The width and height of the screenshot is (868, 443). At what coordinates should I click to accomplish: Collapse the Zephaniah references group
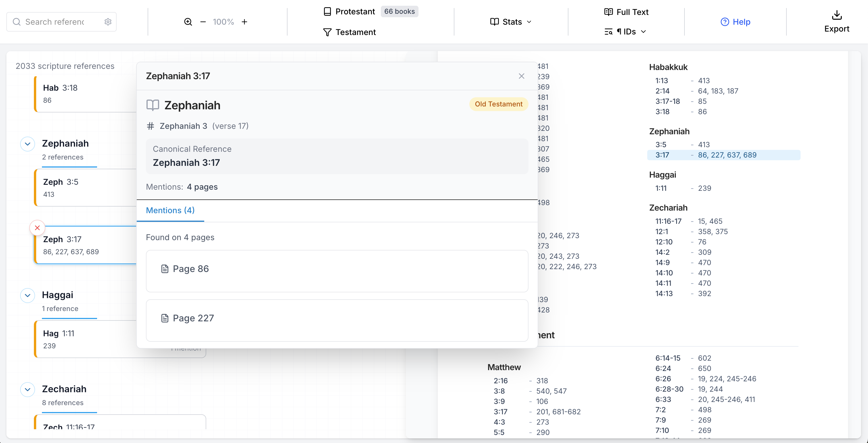coord(27,144)
